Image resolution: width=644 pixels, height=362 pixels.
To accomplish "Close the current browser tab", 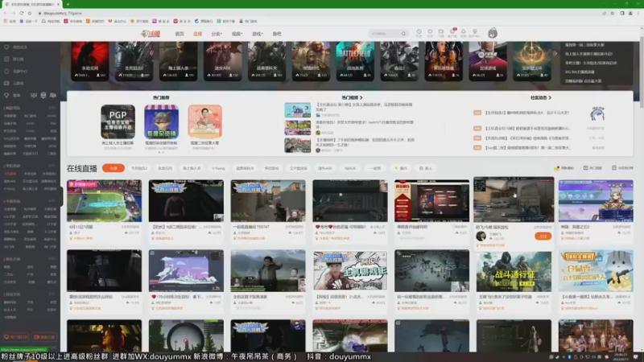I will click(58, 4).
